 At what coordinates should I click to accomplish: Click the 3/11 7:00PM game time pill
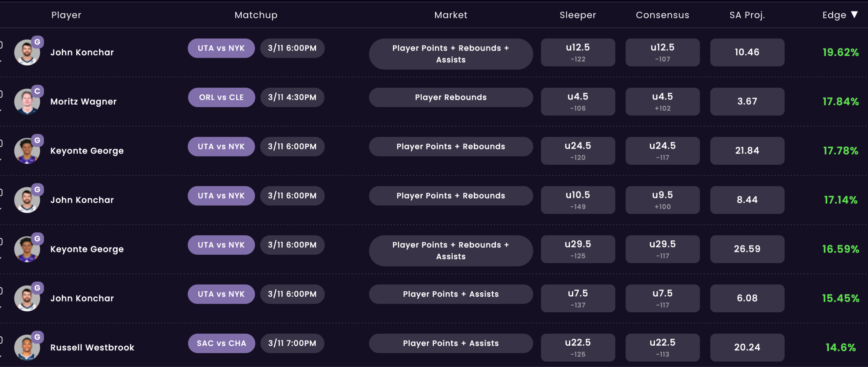click(292, 343)
